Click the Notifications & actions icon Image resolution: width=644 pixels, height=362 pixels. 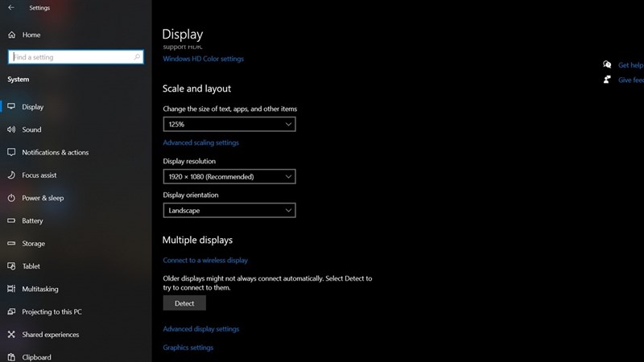click(11, 152)
